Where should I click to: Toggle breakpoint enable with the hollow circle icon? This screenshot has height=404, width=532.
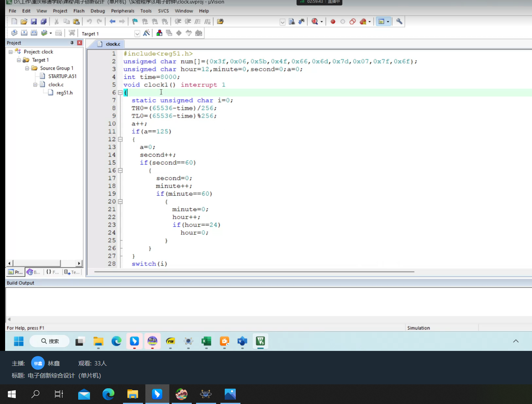tap(343, 22)
